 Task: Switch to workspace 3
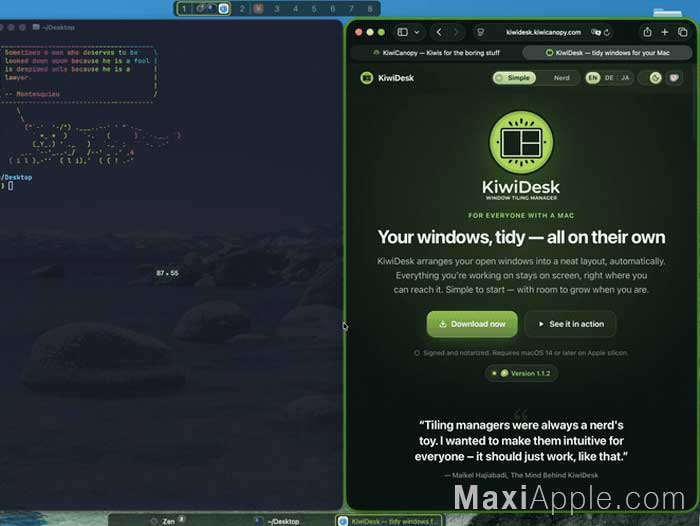277,8
